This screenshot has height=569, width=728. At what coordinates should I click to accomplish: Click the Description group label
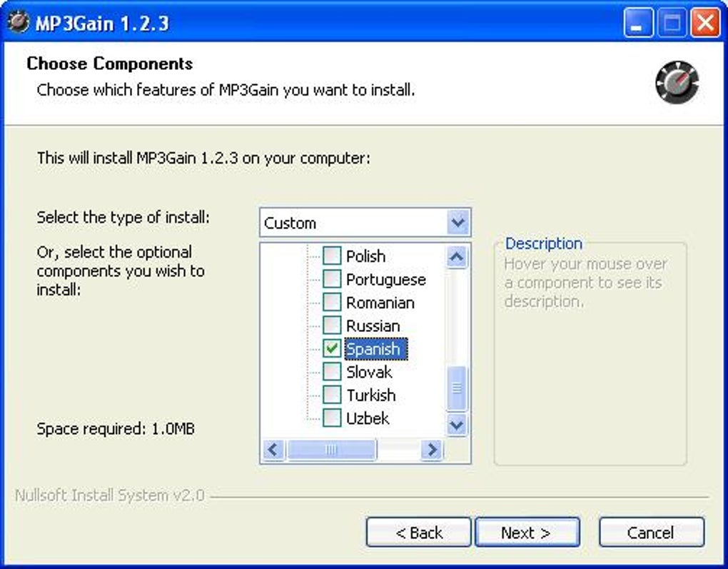pos(543,243)
